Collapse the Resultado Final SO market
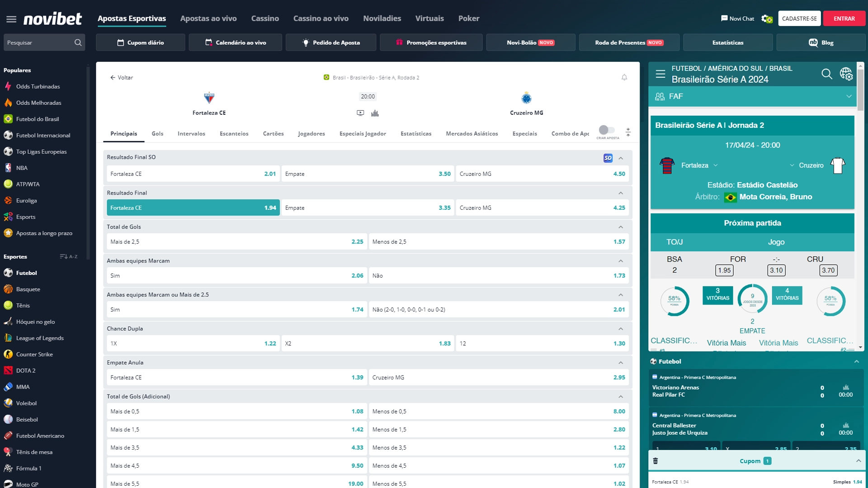 [621, 158]
